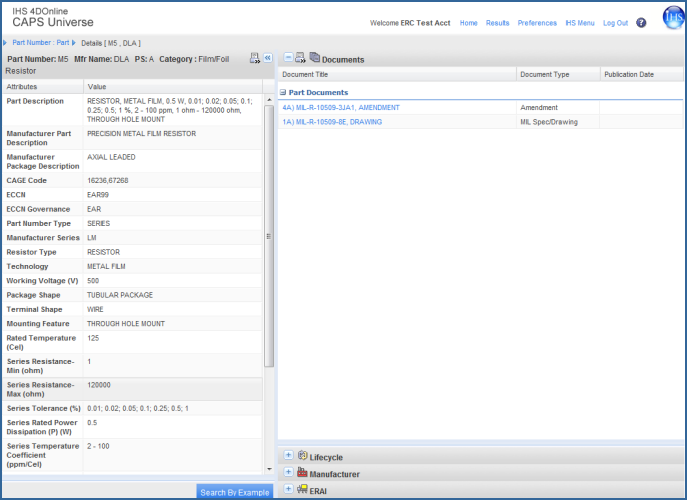Click the ERAI section icon
Viewport: 687px width, 500px height.
[302, 489]
